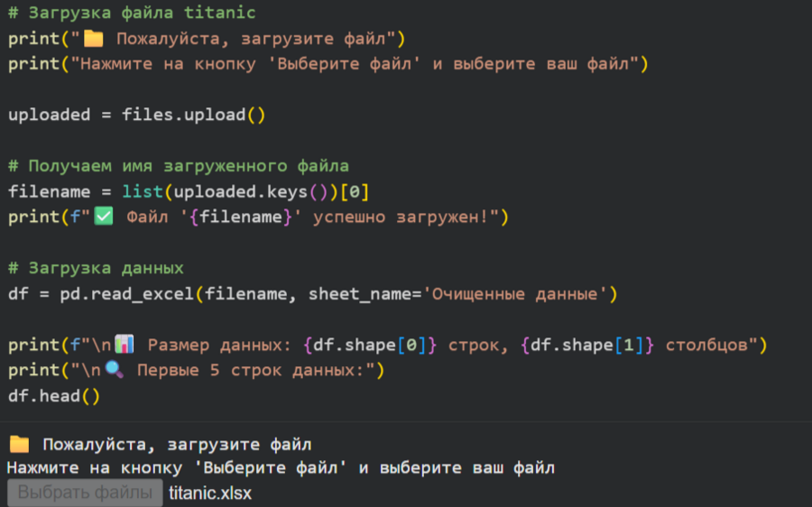Click df.shape[0] in the print statement
Screen dimensions: 812x507
click(370, 345)
